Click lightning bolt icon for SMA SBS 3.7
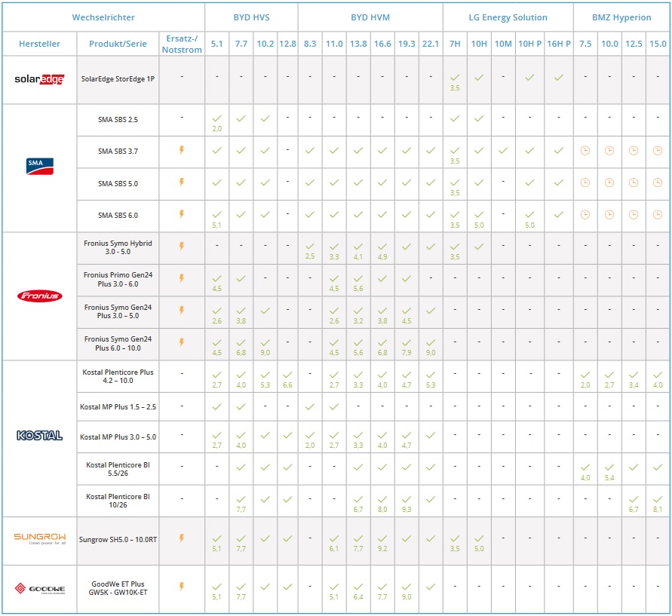This screenshot has width=672, height=616. pyautogui.click(x=181, y=150)
